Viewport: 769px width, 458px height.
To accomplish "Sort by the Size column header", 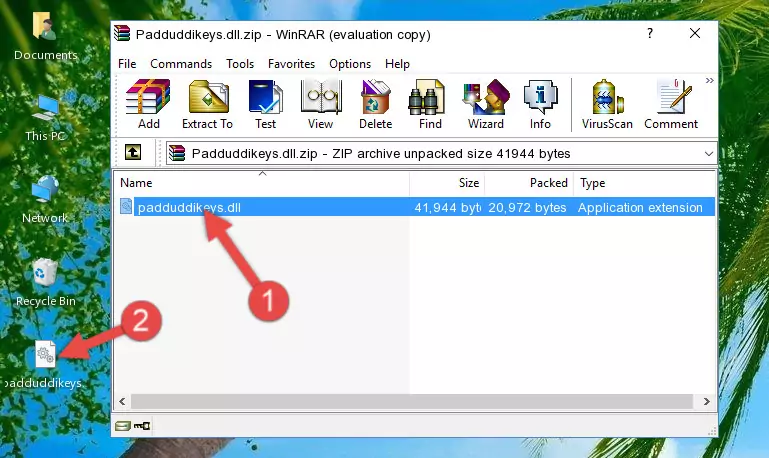I will [x=447, y=183].
